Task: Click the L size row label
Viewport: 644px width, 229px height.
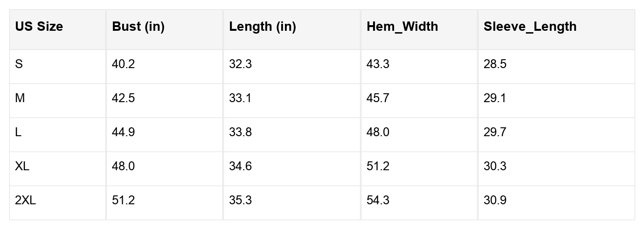Action: [x=18, y=132]
